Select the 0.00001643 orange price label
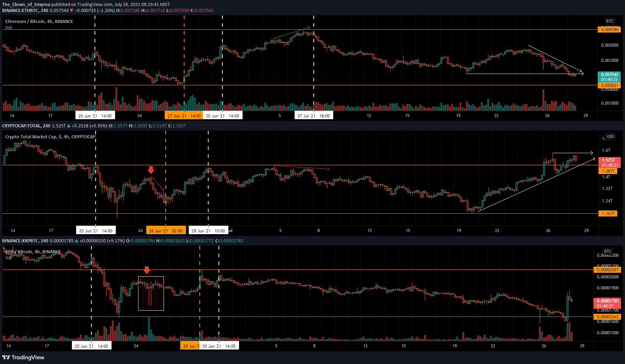The width and height of the screenshot is (625, 364). 608,317
